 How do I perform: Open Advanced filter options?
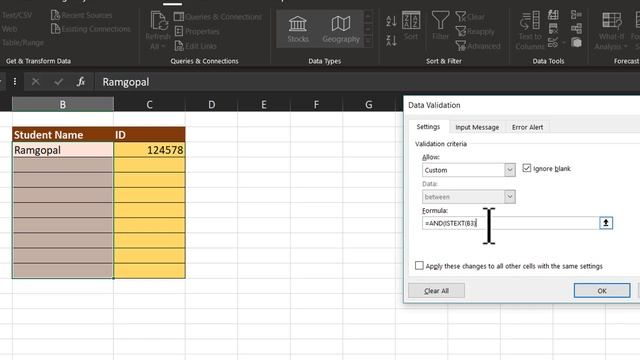478,46
